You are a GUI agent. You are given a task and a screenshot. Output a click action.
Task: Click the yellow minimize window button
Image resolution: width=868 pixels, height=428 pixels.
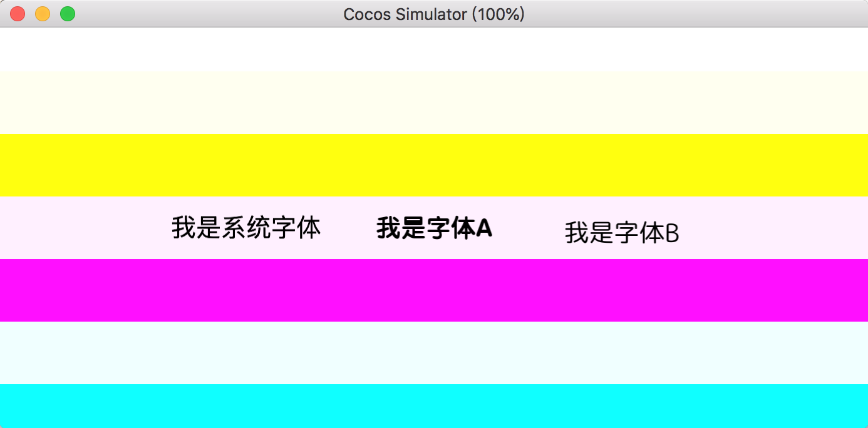pyautogui.click(x=43, y=14)
